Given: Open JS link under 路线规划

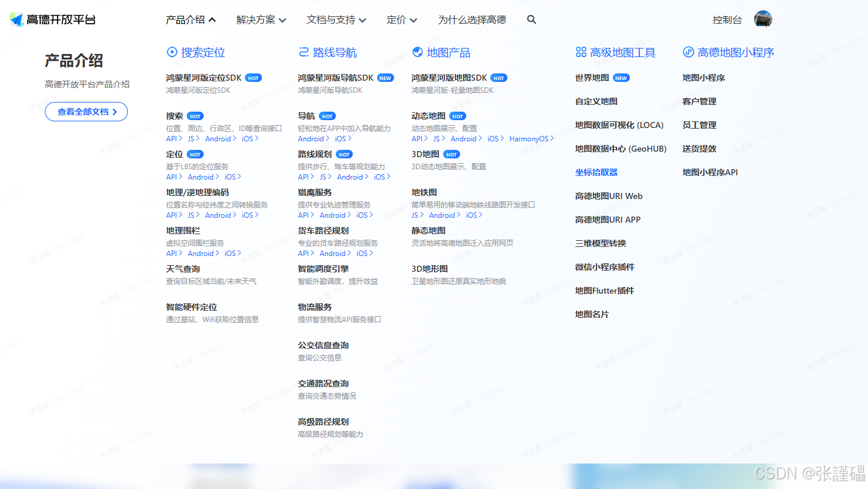Looking at the screenshot, I should click(326, 177).
